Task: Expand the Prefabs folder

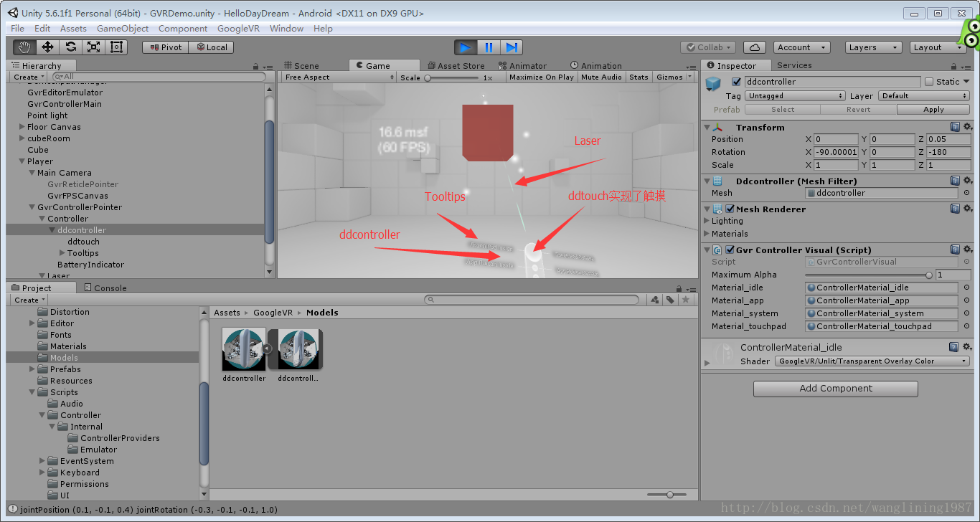Action: pyautogui.click(x=32, y=369)
